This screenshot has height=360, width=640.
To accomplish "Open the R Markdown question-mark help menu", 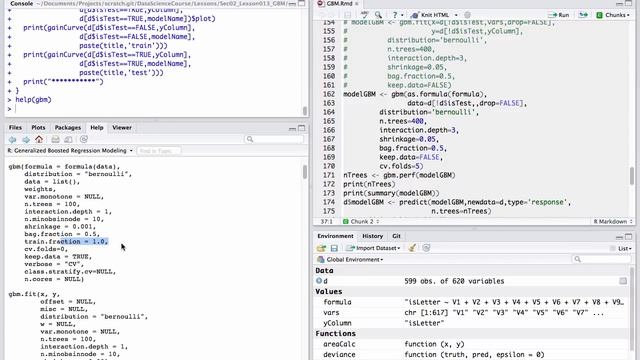I will (x=396, y=15).
